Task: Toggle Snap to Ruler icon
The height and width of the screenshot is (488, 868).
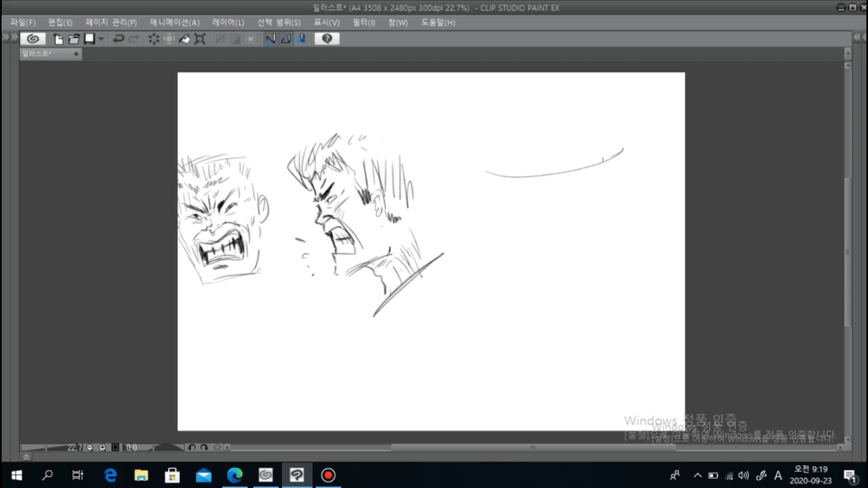Action: pos(270,39)
